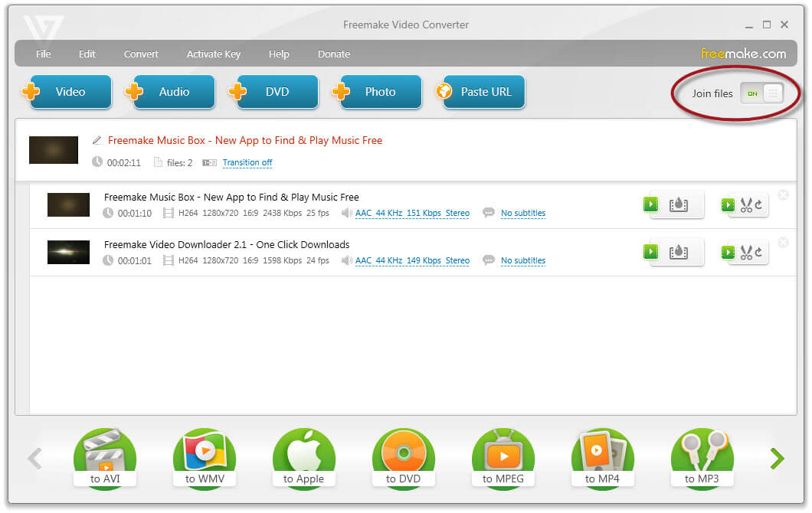The width and height of the screenshot is (812, 513).
Task: Convert to DVD format
Action: (404, 458)
